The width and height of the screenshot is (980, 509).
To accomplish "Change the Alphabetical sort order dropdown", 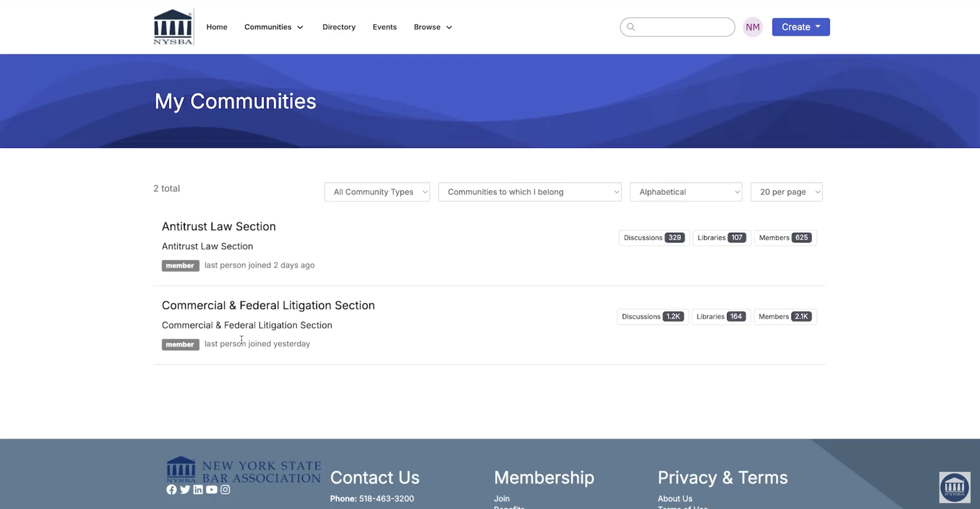I will pos(685,192).
